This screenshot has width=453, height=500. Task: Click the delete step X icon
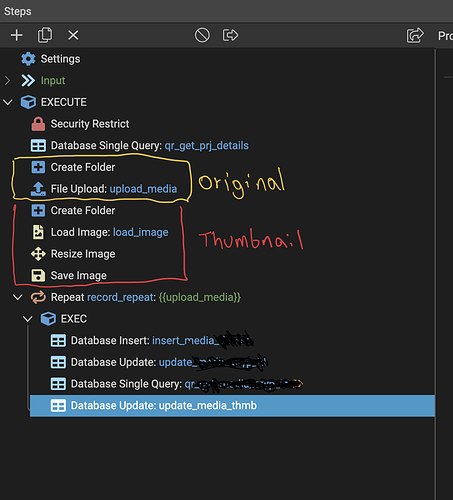[73, 35]
